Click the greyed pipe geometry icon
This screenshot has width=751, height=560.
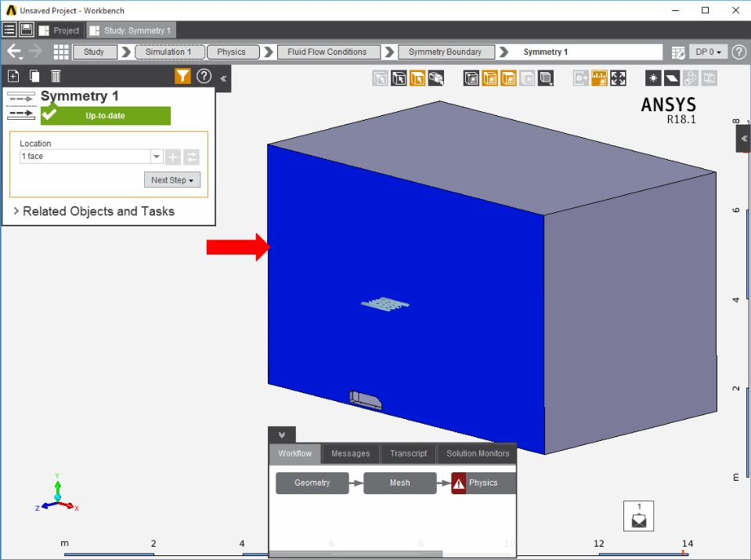(x=691, y=78)
